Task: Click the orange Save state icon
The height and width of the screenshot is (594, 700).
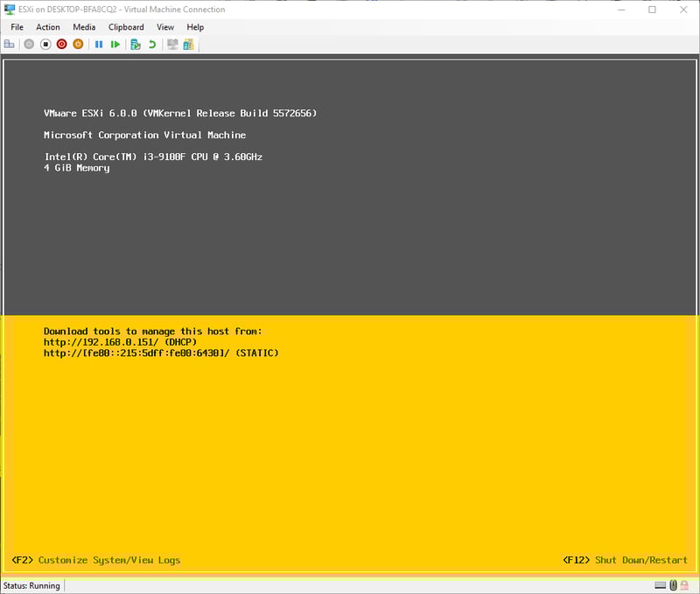Action: coord(78,44)
